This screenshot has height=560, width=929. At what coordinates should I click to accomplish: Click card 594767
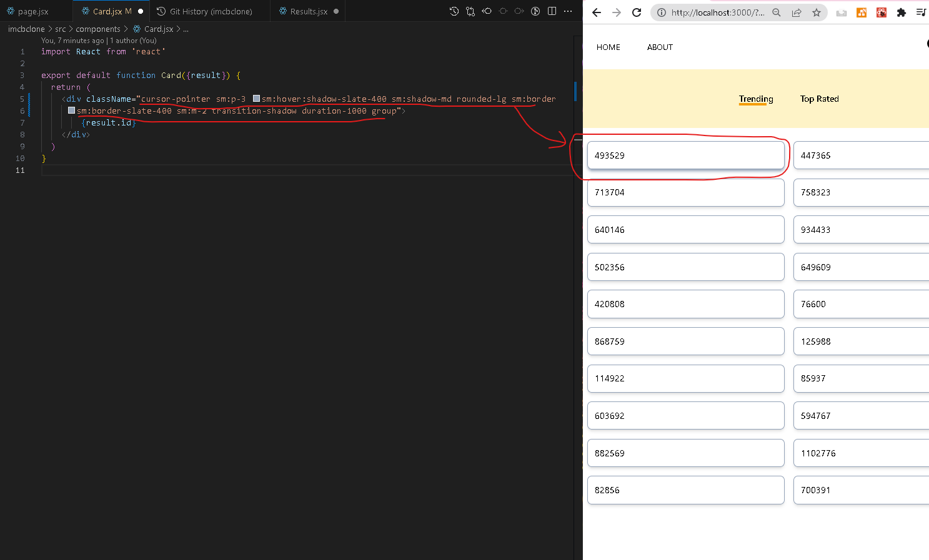(x=861, y=415)
